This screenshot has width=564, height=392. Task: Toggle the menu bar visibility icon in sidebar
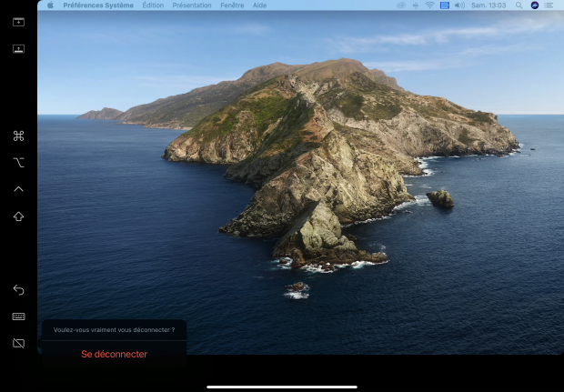(18, 22)
